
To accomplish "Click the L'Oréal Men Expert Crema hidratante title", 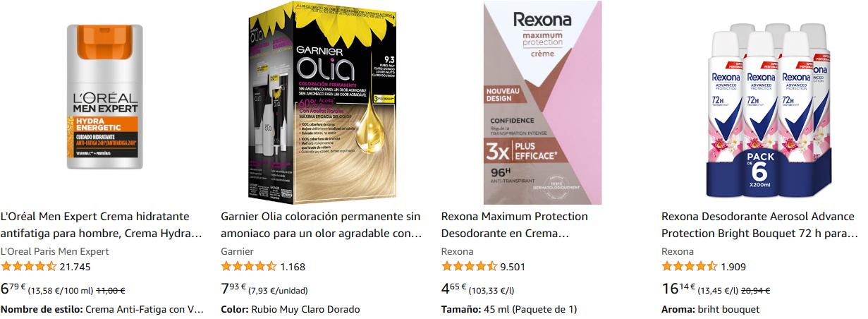I will (102, 224).
